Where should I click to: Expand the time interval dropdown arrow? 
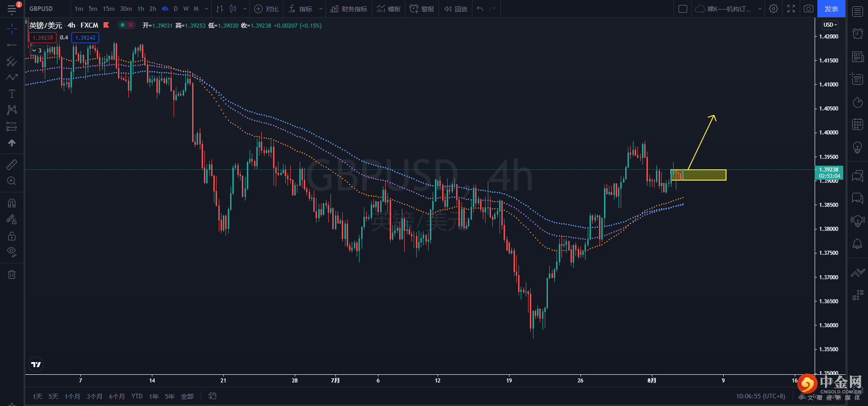click(x=207, y=9)
